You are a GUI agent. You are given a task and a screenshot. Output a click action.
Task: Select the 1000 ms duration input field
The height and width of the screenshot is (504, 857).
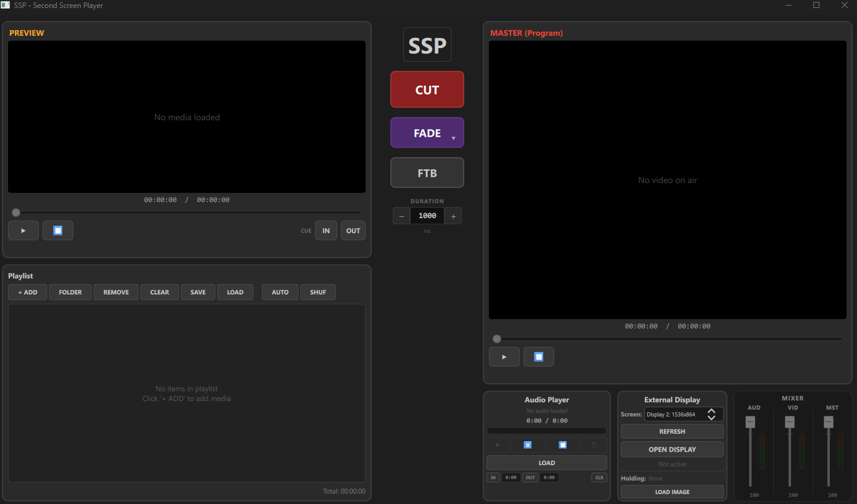tap(427, 215)
